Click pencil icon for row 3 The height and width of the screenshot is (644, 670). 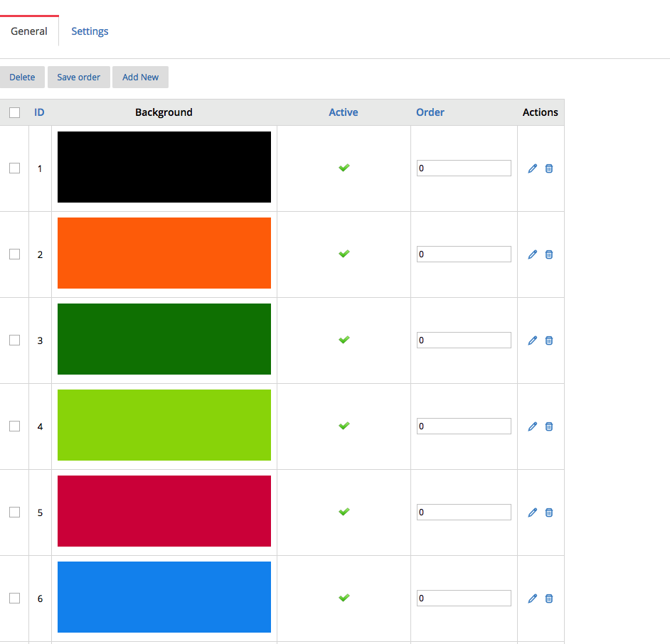[x=533, y=340]
